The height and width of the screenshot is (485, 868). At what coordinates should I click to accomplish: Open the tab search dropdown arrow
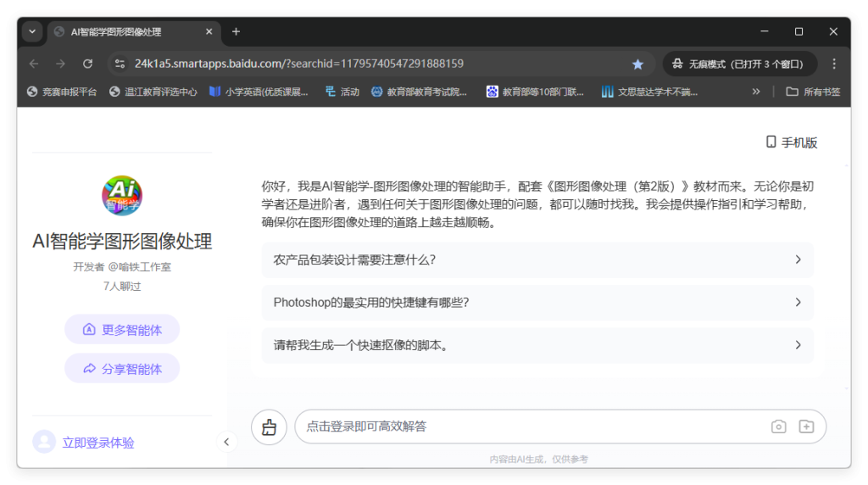[x=32, y=31]
